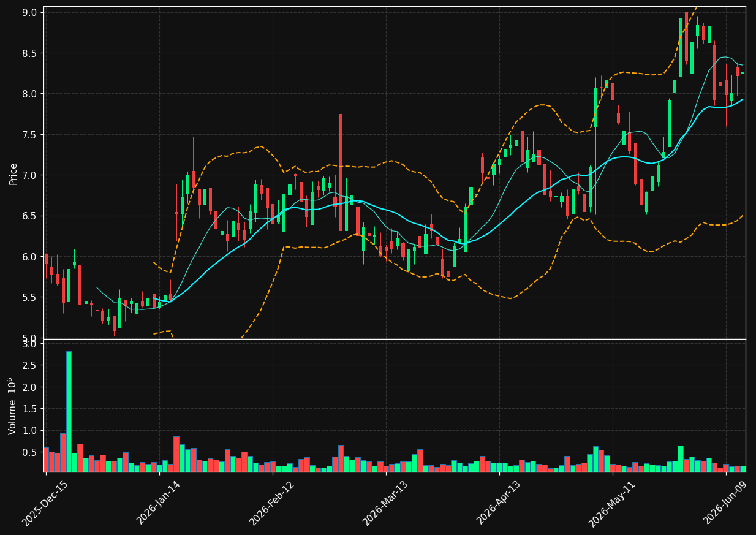Click the 2025-Dec-15 date axis label
This screenshot has height=535, width=756.
[x=45, y=503]
